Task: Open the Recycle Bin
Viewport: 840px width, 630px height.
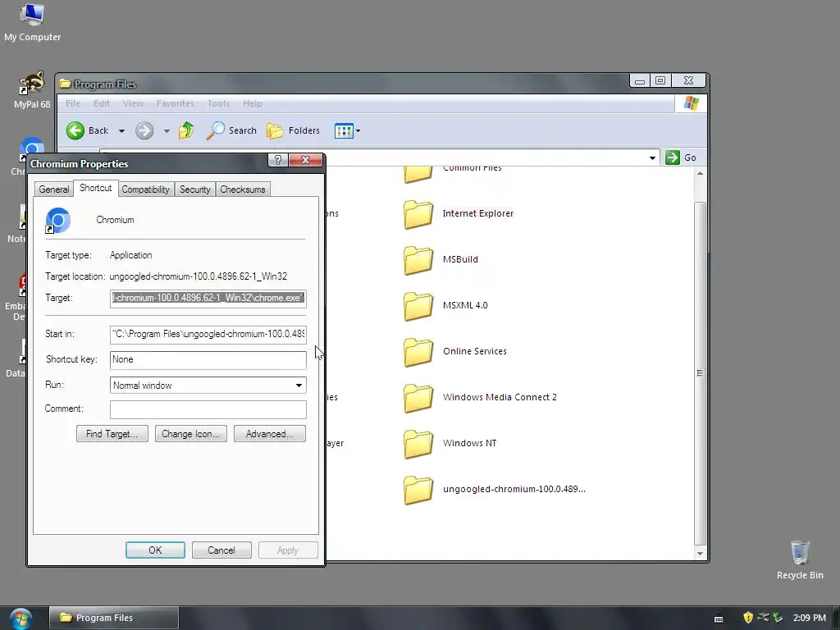Action: 800,559
